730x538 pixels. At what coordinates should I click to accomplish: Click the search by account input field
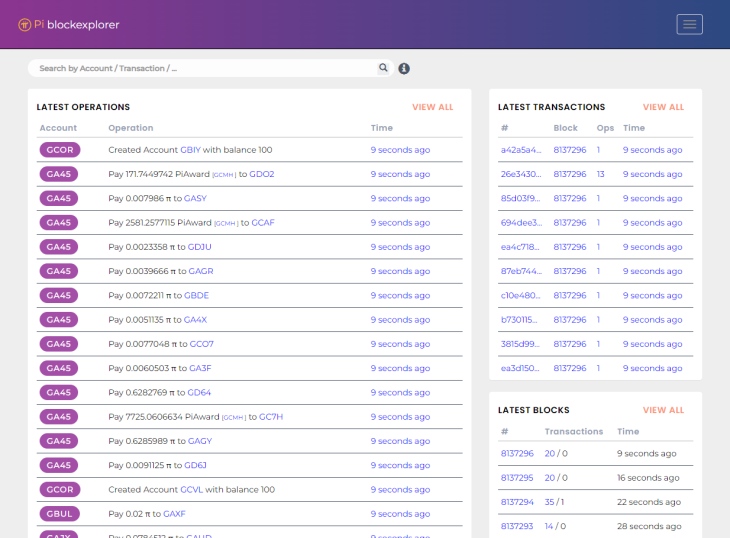(200, 68)
